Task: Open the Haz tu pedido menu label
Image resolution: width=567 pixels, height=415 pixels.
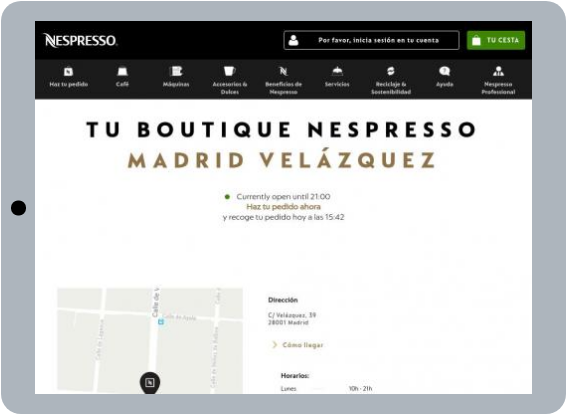Action: pos(68,84)
